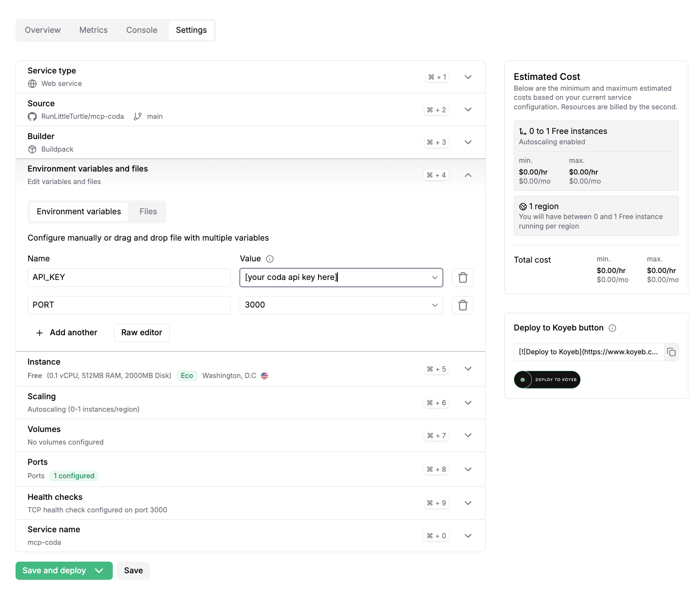Click the trash icon for PORT variable

coord(462,305)
